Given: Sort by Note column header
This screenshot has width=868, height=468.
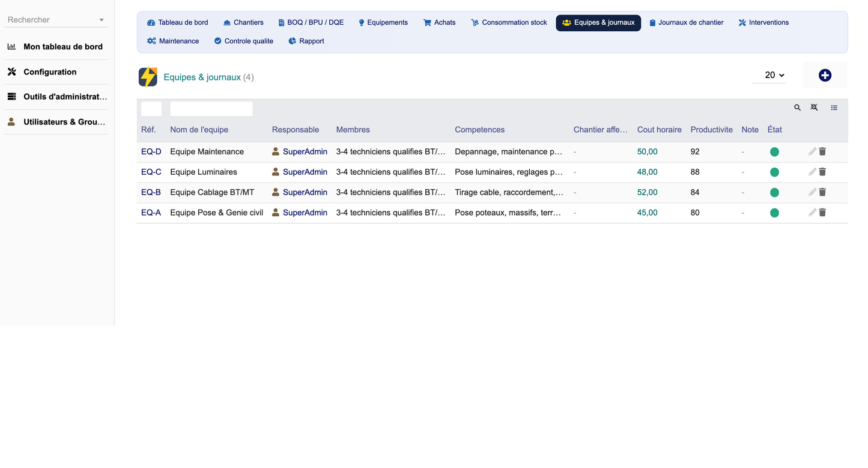Looking at the screenshot, I should (750, 130).
